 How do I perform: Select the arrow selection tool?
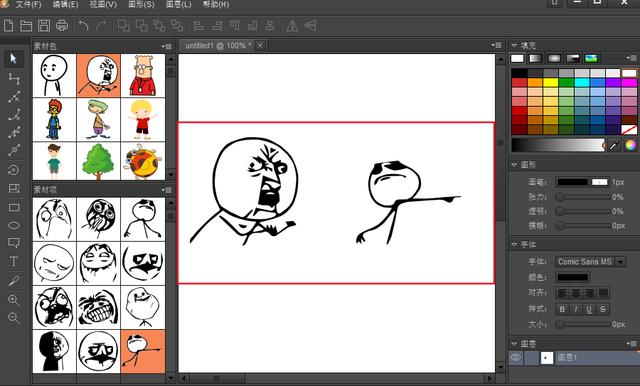pos(13,59)
